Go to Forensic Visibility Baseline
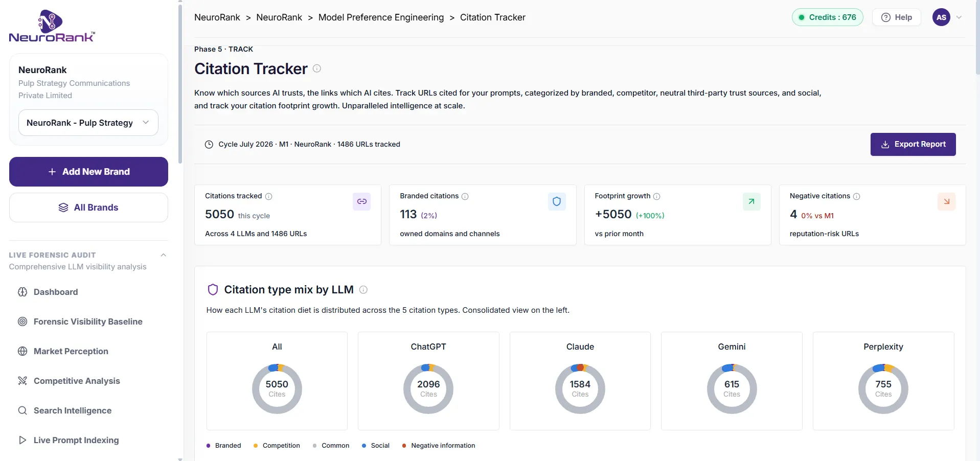Viewport: 980px width, 461px height. click(x=88, y=321)
